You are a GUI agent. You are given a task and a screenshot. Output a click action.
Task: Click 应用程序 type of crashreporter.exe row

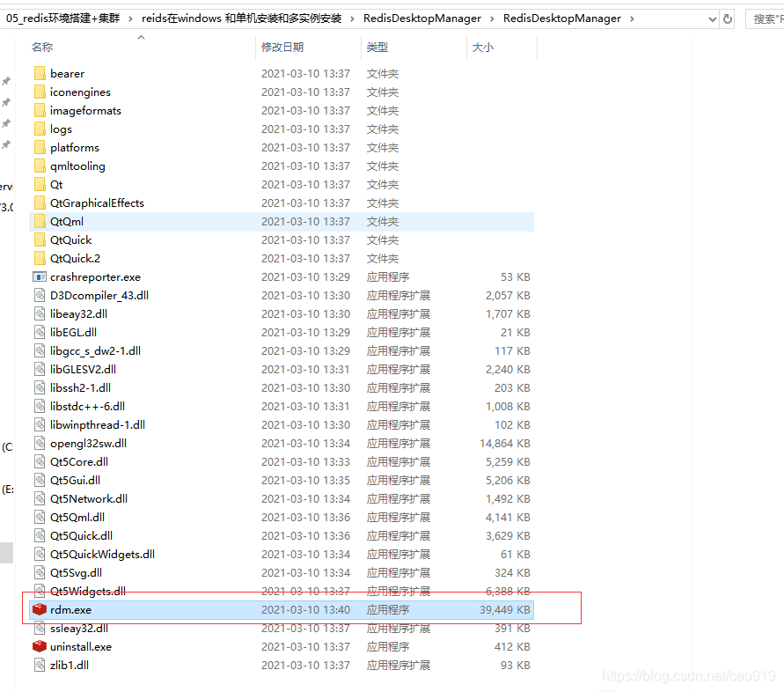point(388,276)
